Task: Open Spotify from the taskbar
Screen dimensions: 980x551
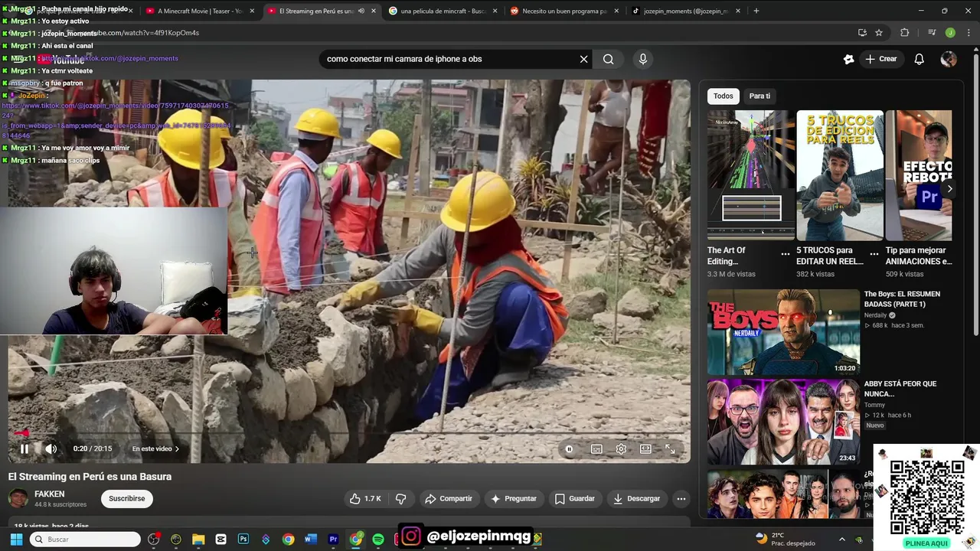Action: tap(378, 540)
